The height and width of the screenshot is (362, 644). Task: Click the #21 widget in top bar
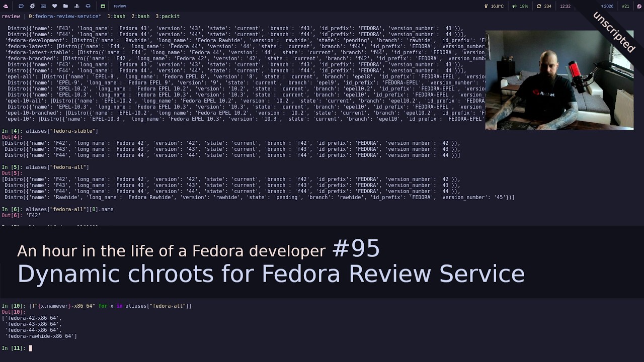[625, 6]
